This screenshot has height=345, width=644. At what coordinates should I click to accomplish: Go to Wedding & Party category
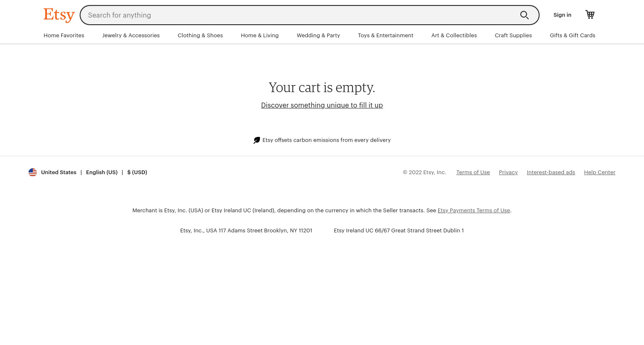[x=318, y=36]
